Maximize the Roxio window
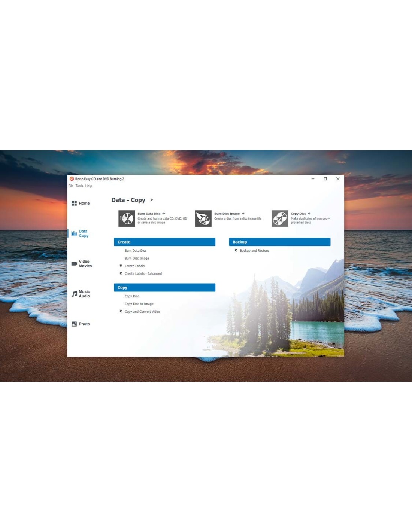Viewport: 412px width, 532px height. point(325,179)
